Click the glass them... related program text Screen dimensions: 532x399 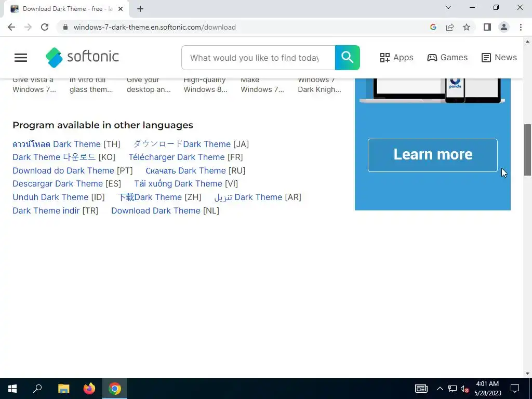tap(91, 89)
